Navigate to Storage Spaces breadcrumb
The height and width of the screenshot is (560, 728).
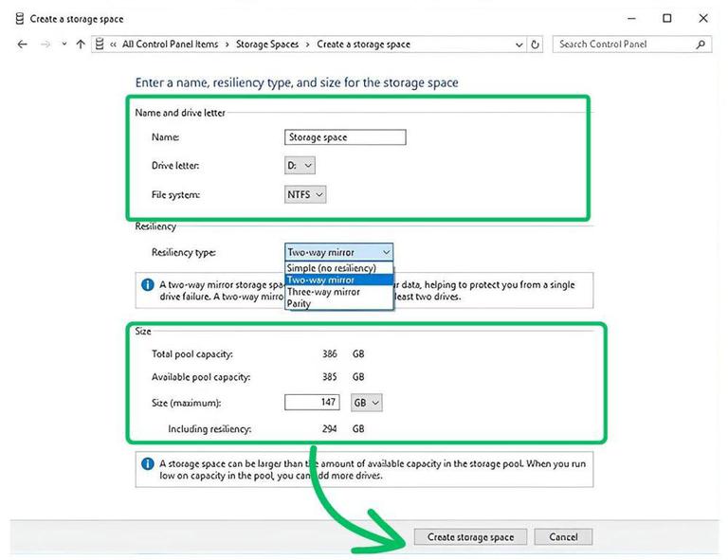click(267, 45)
